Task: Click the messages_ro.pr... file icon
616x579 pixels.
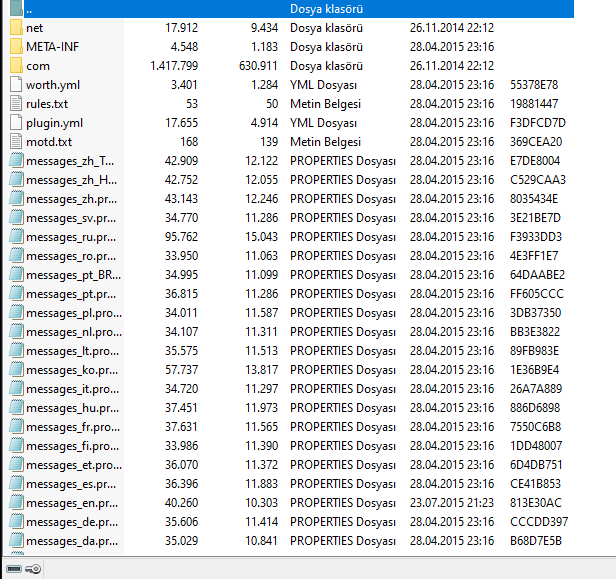Action: tap(16, 256)
